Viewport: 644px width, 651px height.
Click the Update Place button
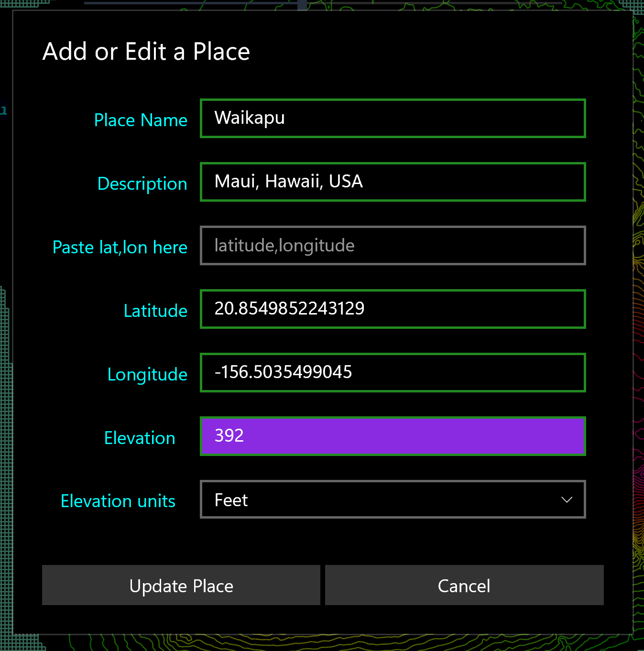click(x=181, y=586)
